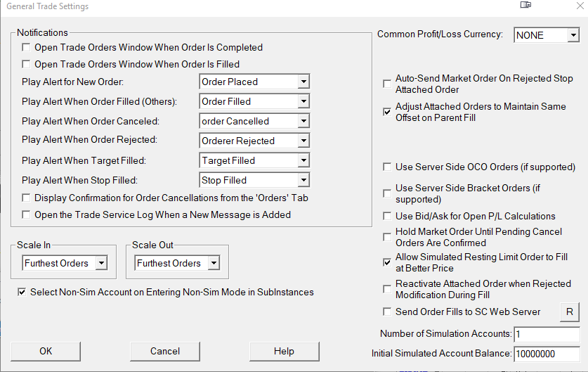Click the icon next to the close button
Viewport: 588px width, 372px height.
pos(525,6)
